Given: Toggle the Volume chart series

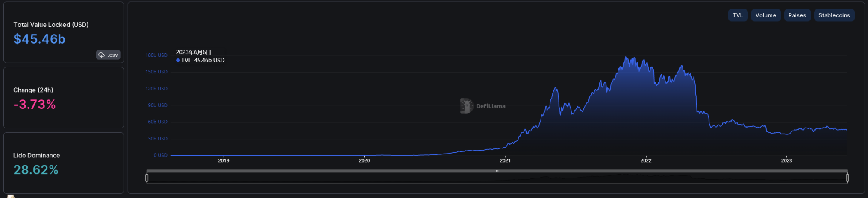Looking at the screenshot, I should [765, 15].
